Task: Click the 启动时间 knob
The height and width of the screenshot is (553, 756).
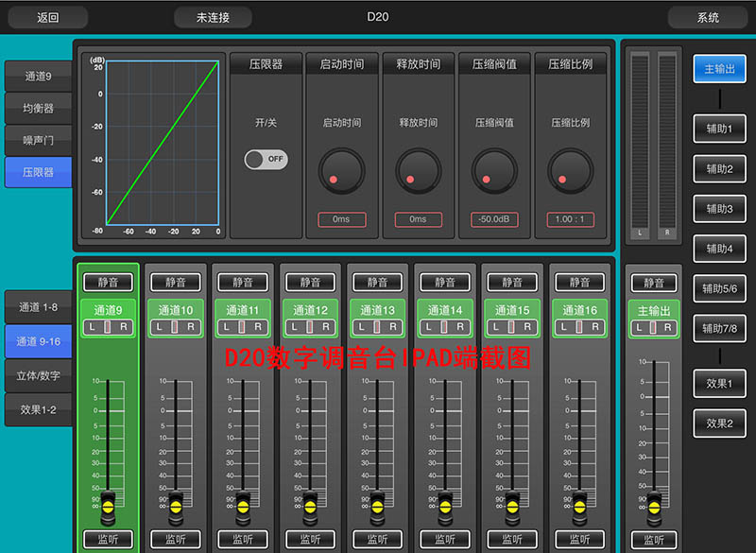Action: pos(341,170)
